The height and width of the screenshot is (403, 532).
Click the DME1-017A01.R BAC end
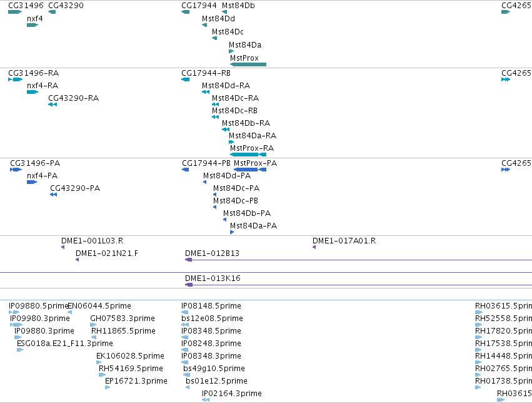pyautogui.click(x=314, y=247)
